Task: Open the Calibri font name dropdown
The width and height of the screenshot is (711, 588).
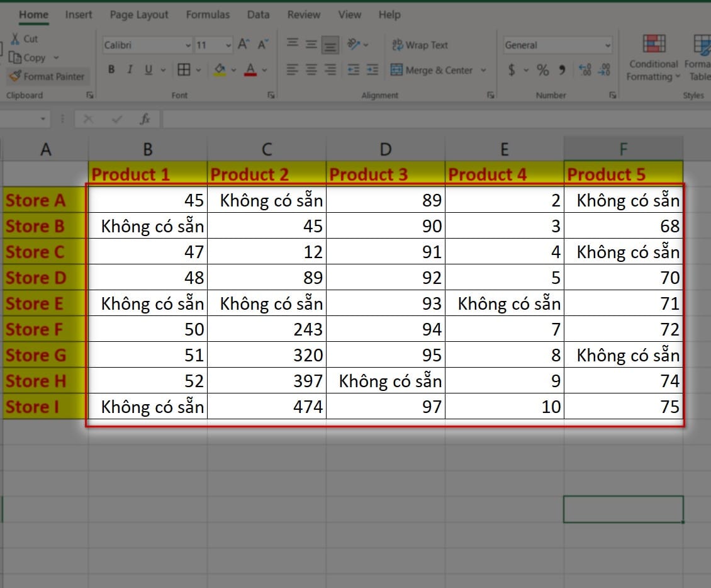Action: click(188, 45)
